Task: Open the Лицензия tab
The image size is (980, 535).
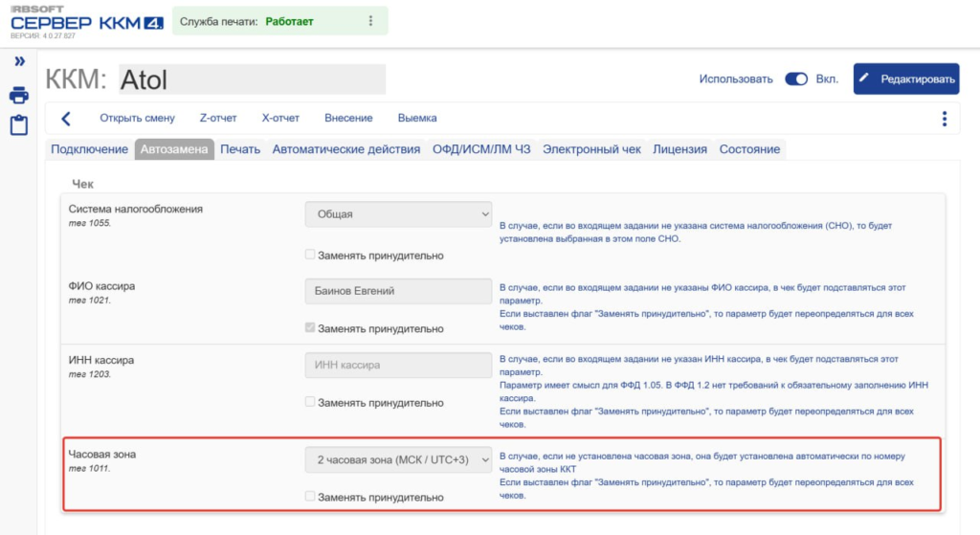Action: pyautogui.click(x=680, y=149)
